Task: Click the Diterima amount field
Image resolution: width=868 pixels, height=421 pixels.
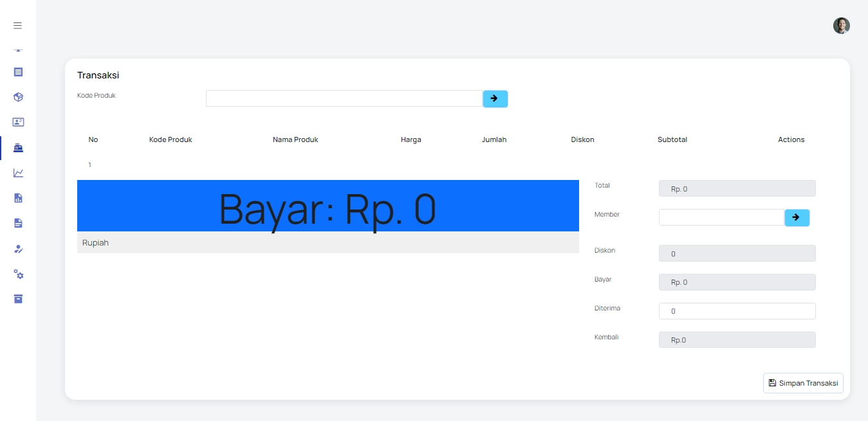Action: 737,311
